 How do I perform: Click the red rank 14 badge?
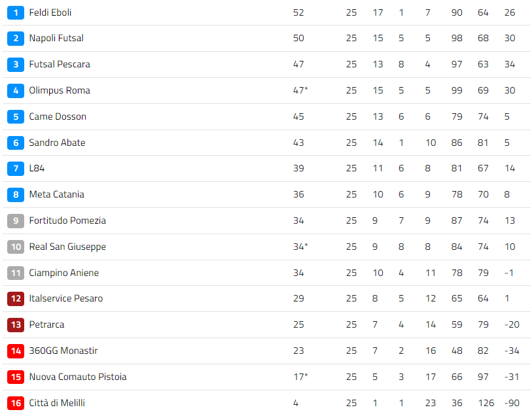(x=16, y=351)
